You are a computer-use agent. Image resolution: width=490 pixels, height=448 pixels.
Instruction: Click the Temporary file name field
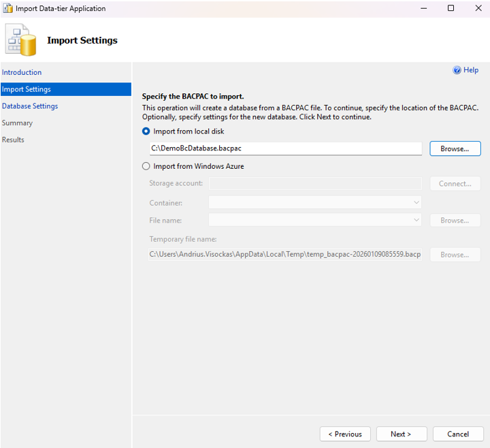coord(286,255)
